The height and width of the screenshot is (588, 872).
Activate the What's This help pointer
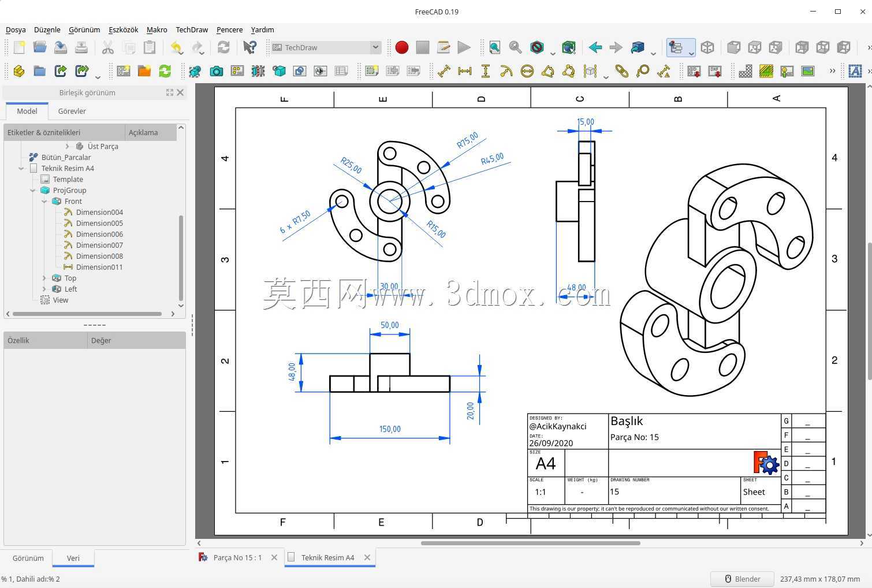tap(249, 47)
